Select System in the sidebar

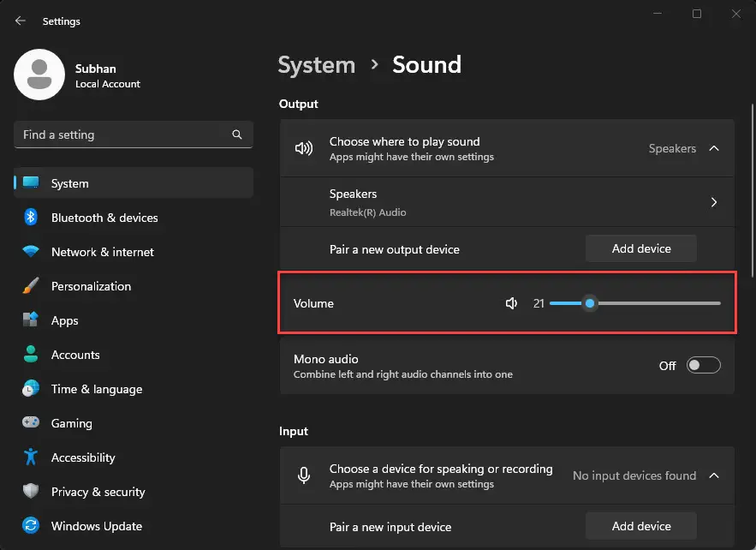pos(69,183)
